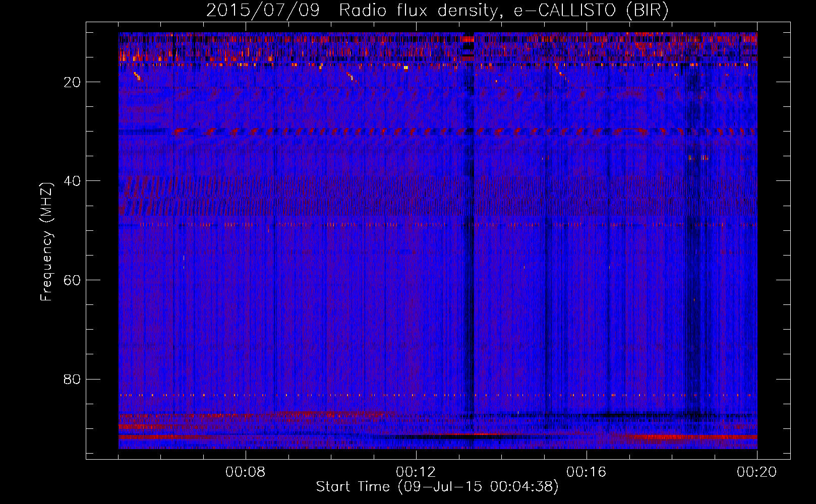Image resolution: width=816 pixels, height=504 pixels.
Task: Click the '00:16' time tick label
Action: pyautogui.click(x=587, y=472)
